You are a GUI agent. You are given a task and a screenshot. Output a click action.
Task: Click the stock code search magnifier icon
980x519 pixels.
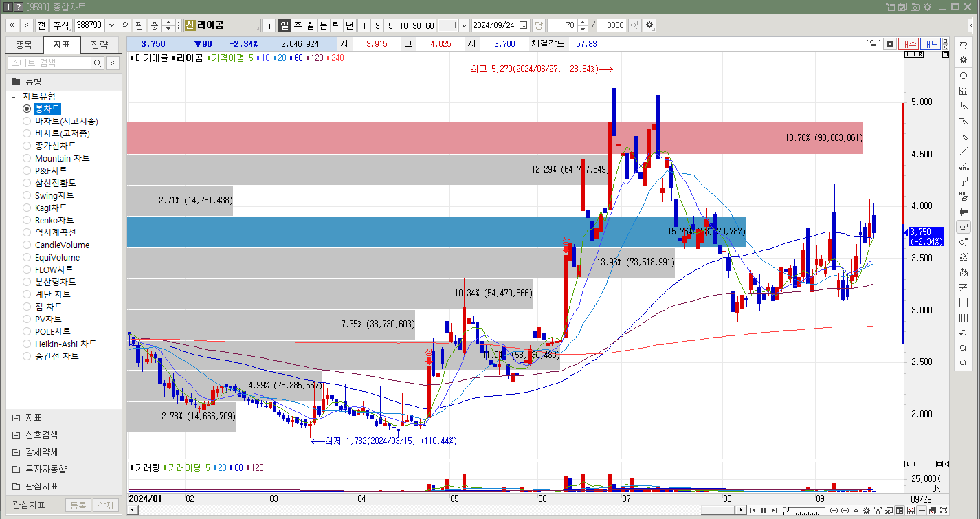(x=125, y=25)
